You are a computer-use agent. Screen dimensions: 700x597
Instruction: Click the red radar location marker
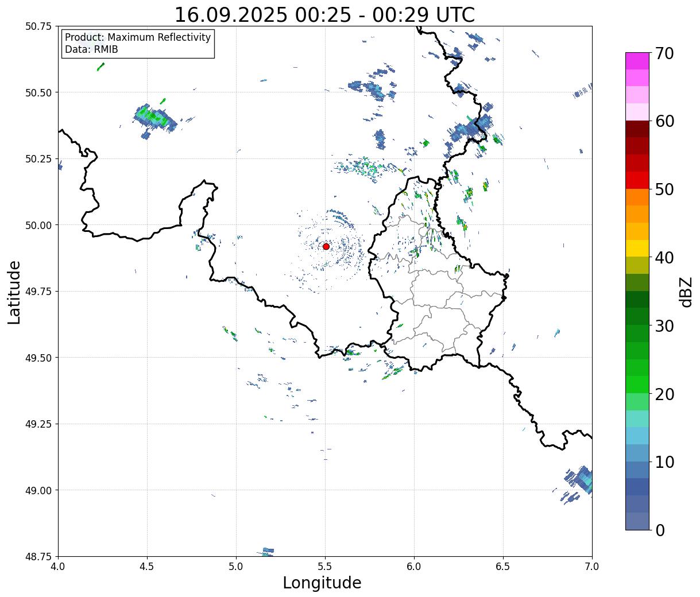point(326,246)
